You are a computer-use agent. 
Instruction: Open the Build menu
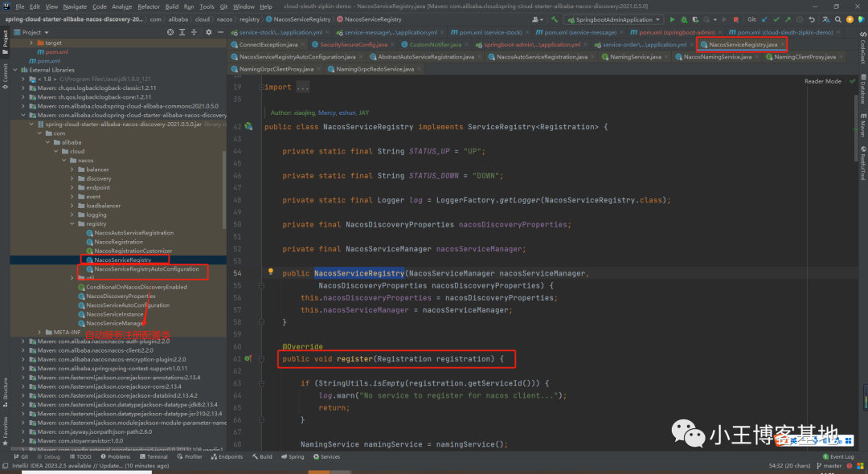pyautogui.click(x=172, y=6)
